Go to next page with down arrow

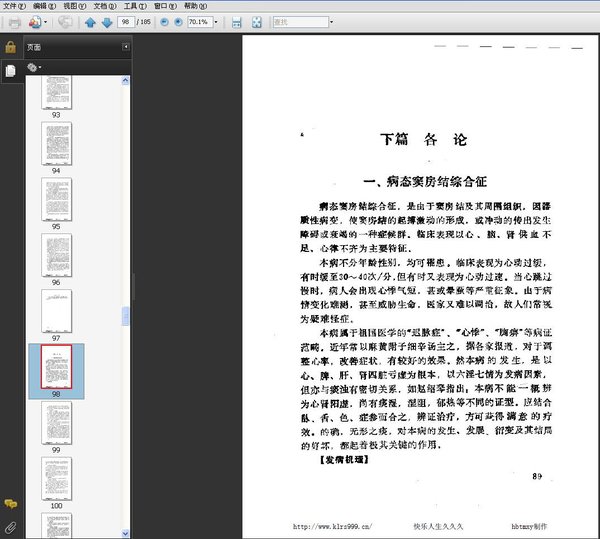pos(105,22)
